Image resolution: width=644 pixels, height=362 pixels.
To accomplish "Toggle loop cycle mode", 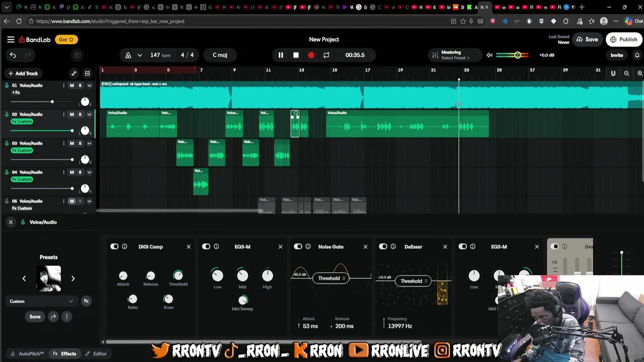I will (x=326, y=55).
